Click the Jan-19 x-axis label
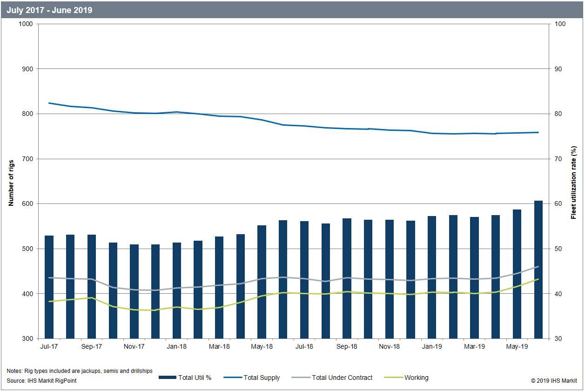This screenshot has height=392, width=585. pos(432,346)
